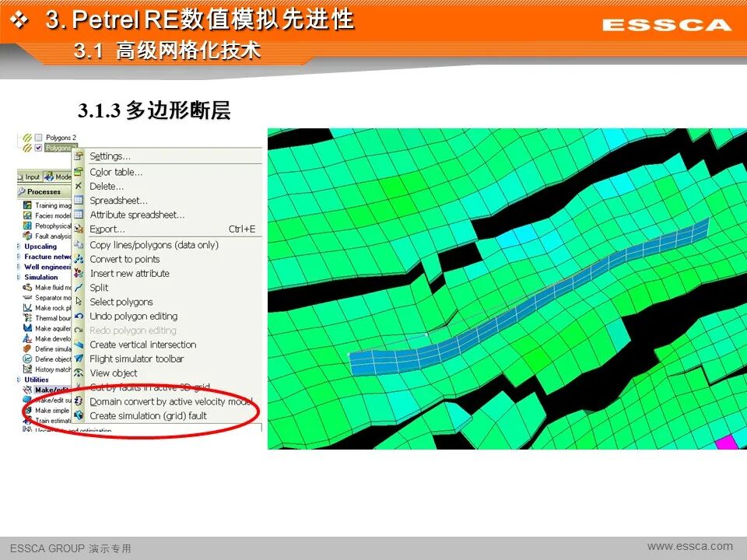Choose Create vertical intersection

[143, 345]
